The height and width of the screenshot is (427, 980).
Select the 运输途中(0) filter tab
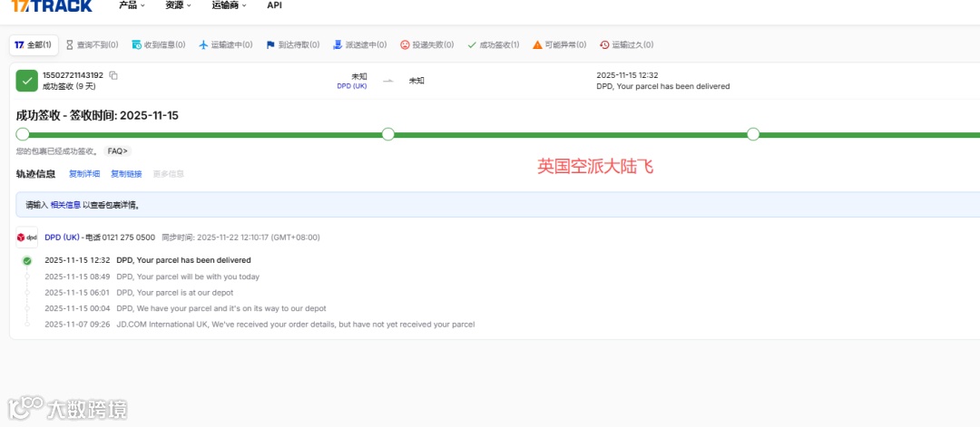pyautogui.click(x=226, y=45)
